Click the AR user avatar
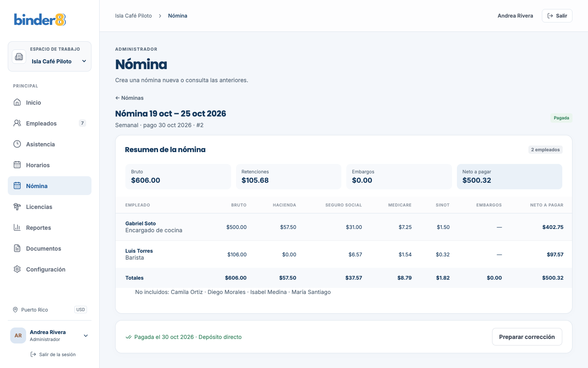 tap(18, 336)
